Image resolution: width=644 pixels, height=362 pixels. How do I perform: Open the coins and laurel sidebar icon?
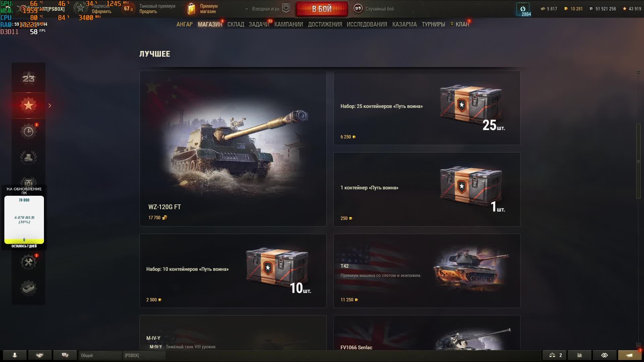pos(29,157)
